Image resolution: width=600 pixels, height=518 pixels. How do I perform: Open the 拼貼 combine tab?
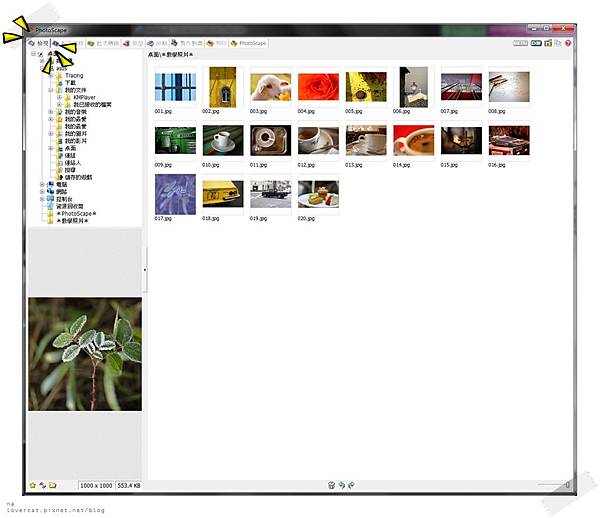(x=157, y=44)
